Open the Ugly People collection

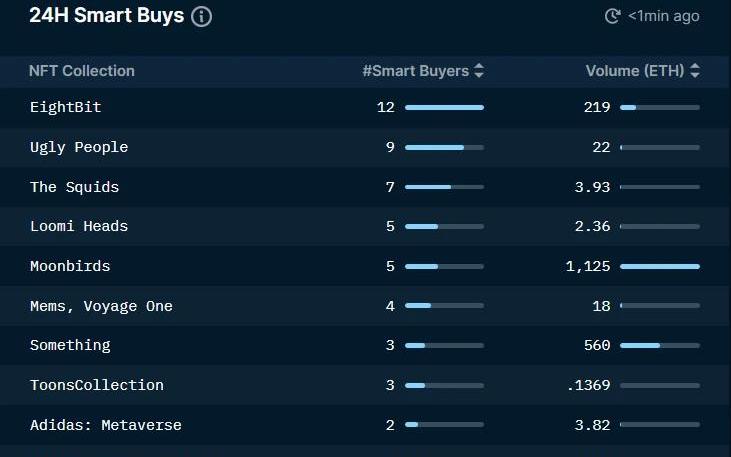pyautogui.click(x=79, y=147)
